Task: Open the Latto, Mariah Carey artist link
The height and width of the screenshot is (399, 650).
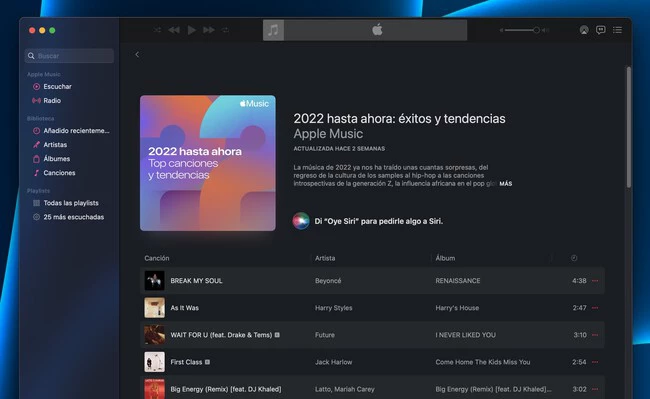Action: pos(345,389)
